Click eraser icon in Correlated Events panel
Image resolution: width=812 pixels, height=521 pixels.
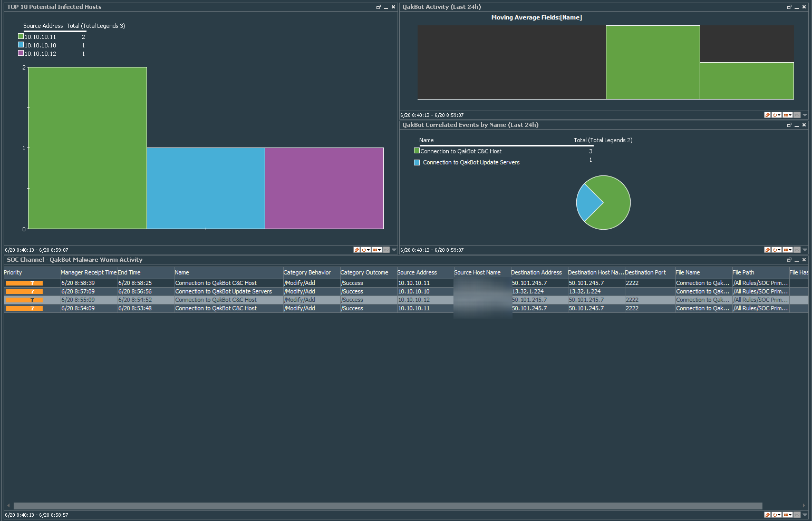pos(768,250)
